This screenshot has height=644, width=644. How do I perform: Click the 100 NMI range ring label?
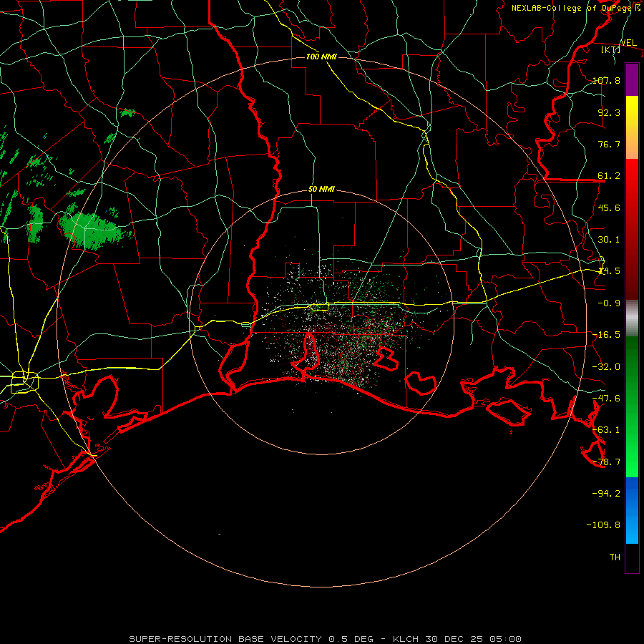(x=321, y=57)
